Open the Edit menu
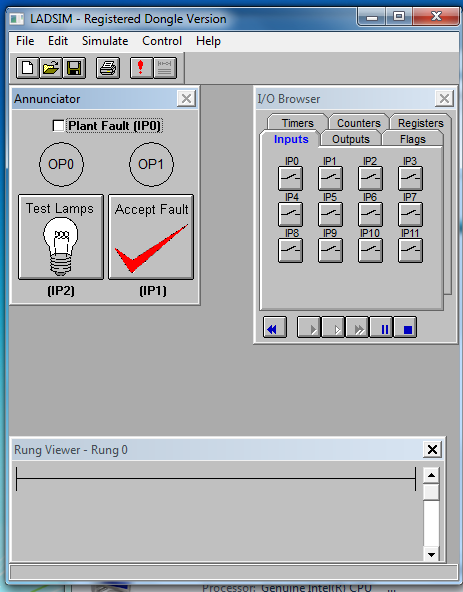463x592 pixels. coord(58,41)
